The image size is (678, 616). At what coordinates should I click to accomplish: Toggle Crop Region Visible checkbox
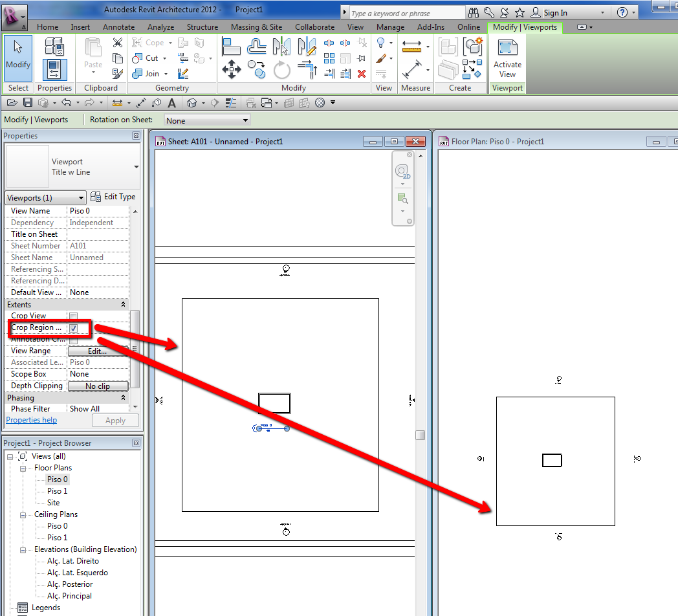pyautogui.click(x=74, y=328)
